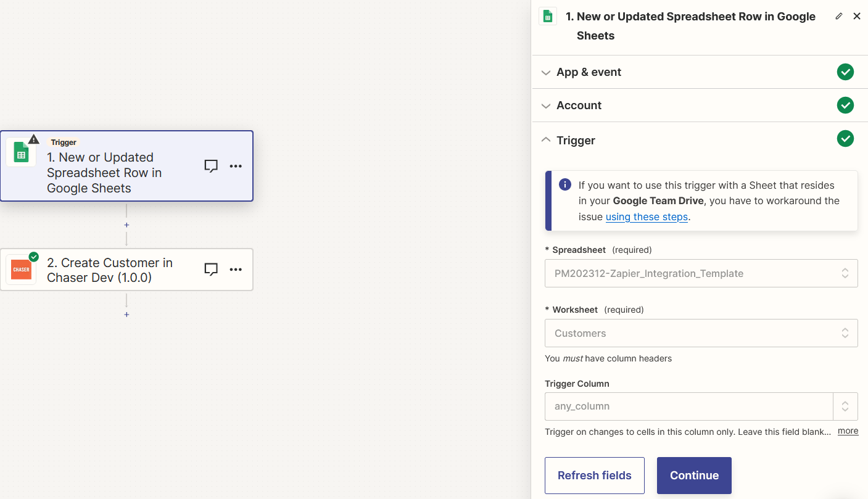
Task: Open the ellipsis menu on the trigger step
Action: [x=236, y=166]
